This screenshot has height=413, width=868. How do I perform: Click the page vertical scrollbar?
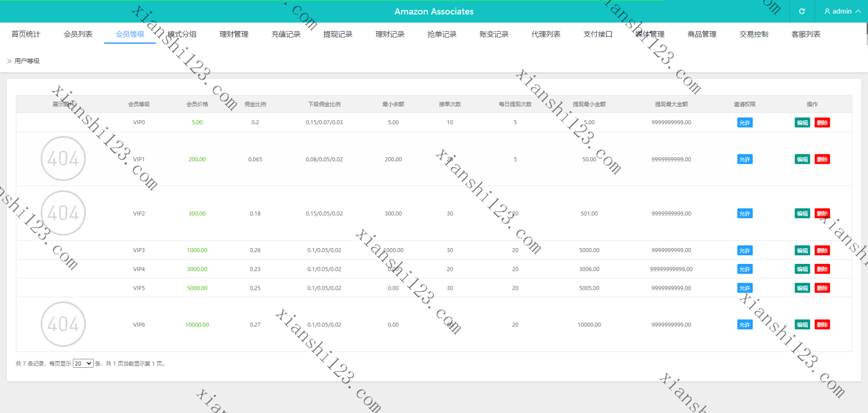coord(866,34)
